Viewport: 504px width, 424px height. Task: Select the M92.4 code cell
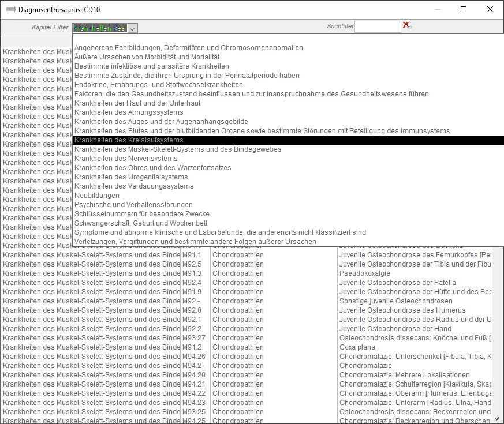[192, 283]
